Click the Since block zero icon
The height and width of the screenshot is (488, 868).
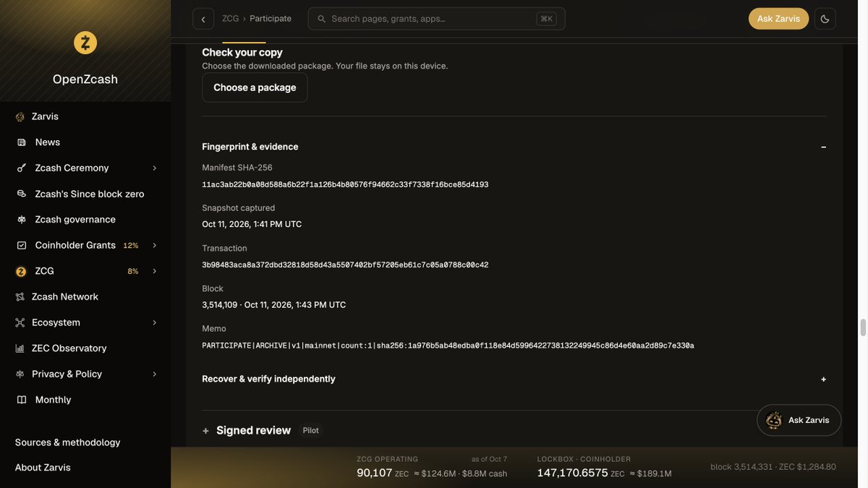22,194
